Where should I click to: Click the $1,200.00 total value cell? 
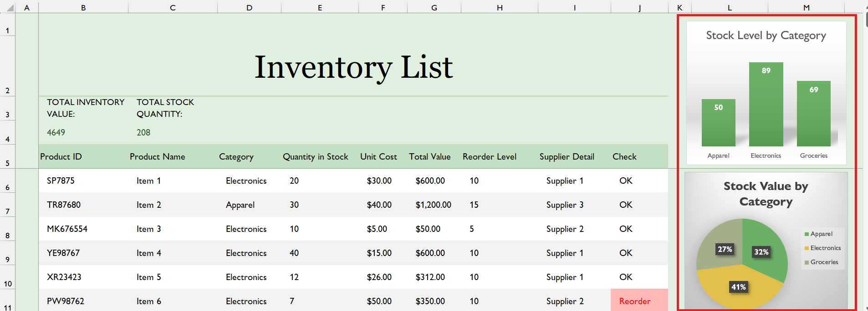pos(434,205)
